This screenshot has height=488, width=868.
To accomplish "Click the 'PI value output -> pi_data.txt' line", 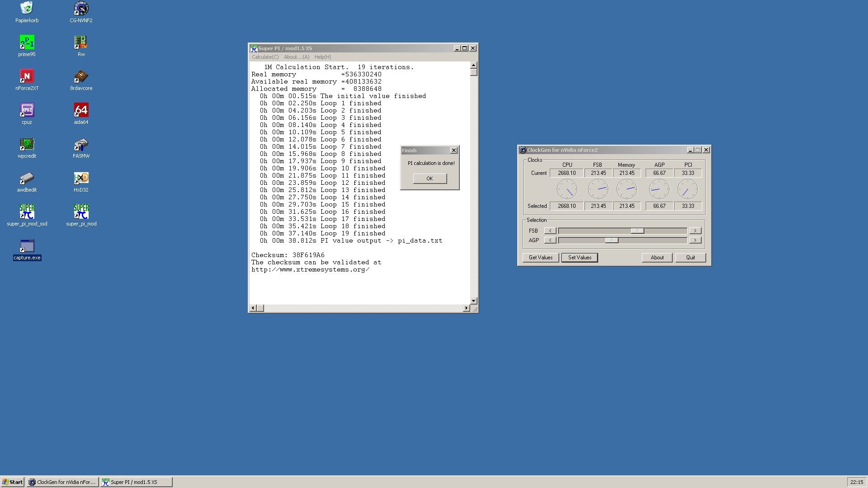I will [351, 241].
